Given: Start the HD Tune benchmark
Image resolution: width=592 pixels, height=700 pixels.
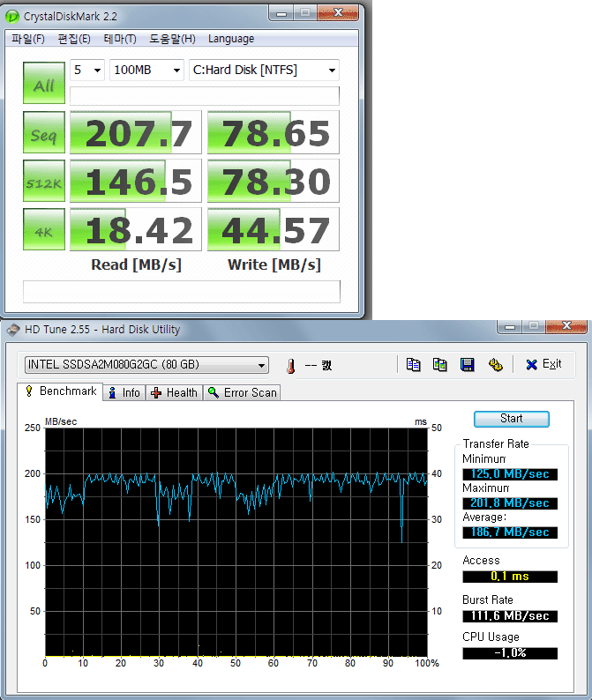Looking at the screenshot, I should [511, 419].
